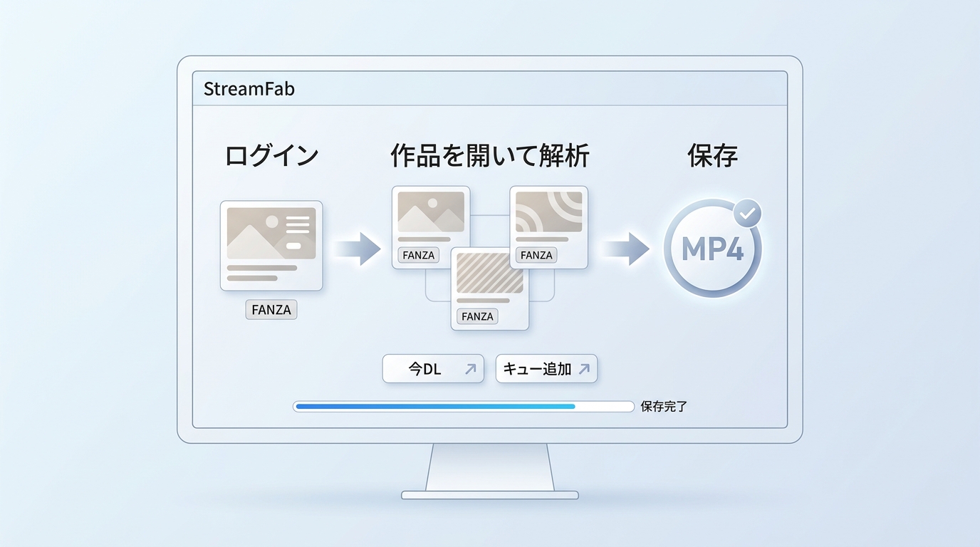Click FANZA tag on striped-image card
The height and width of the screenshot is (547, 980).
coord(477,316)
